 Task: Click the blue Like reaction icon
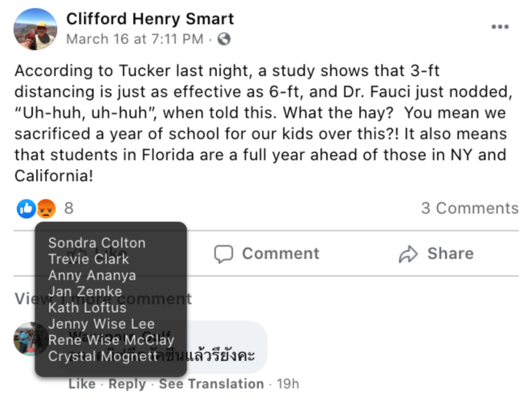click(x=26, y=209)
